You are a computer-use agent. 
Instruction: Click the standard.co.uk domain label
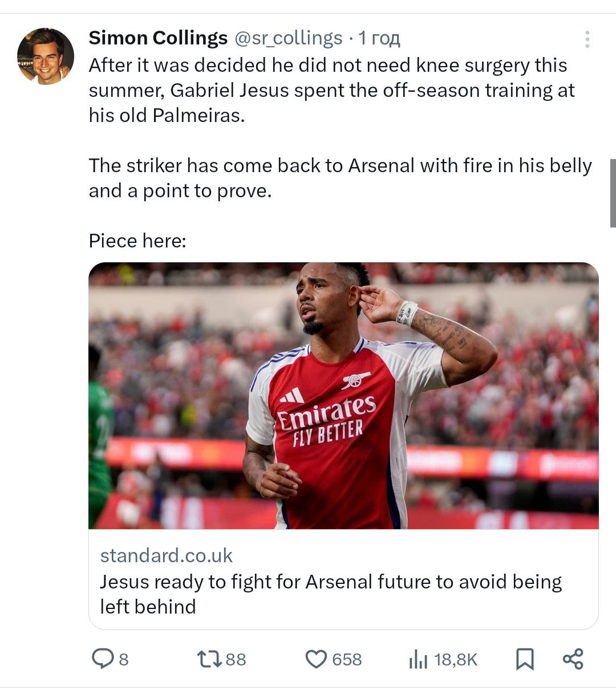[x=166, y=555]
